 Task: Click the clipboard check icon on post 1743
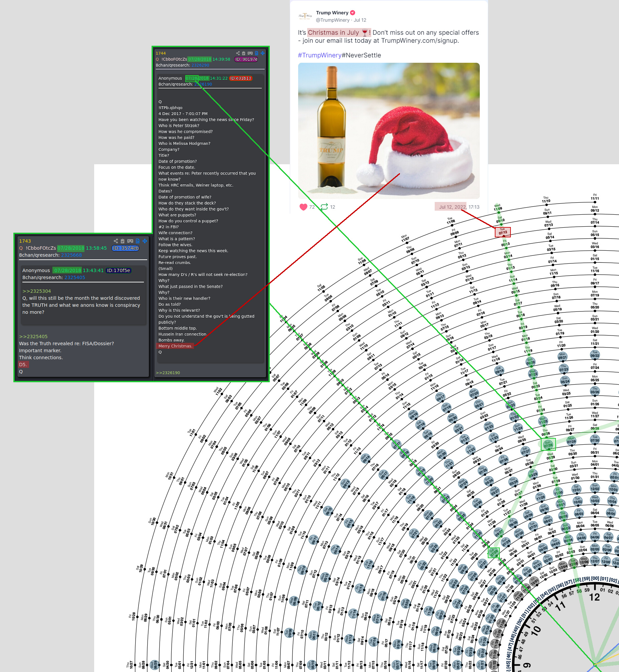click(123, 241)
